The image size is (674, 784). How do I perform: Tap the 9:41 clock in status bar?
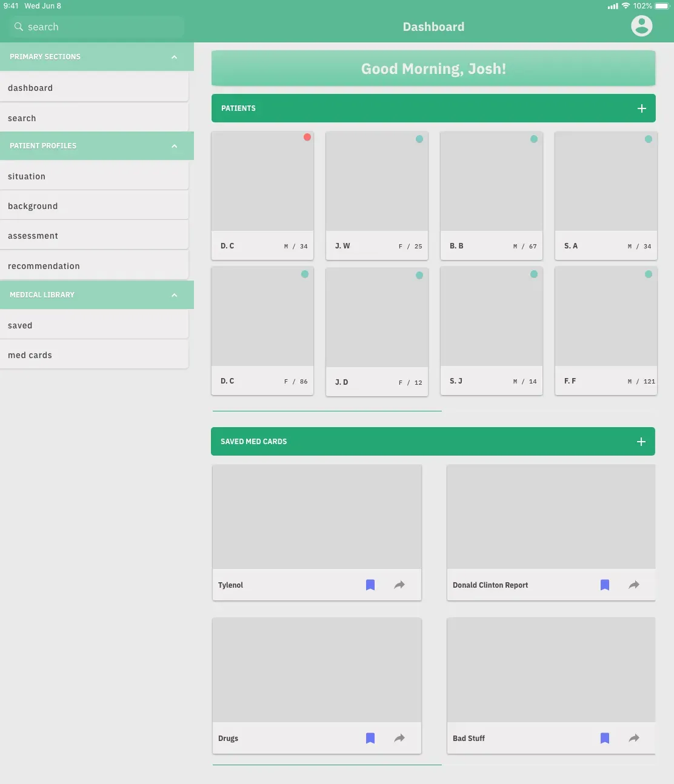[x=11, y=6]
